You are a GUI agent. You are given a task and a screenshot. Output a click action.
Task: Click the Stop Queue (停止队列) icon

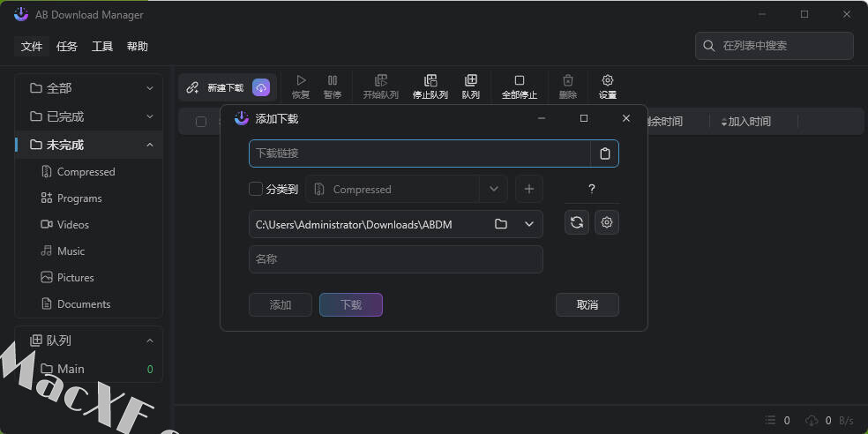(x=430, y=81)
